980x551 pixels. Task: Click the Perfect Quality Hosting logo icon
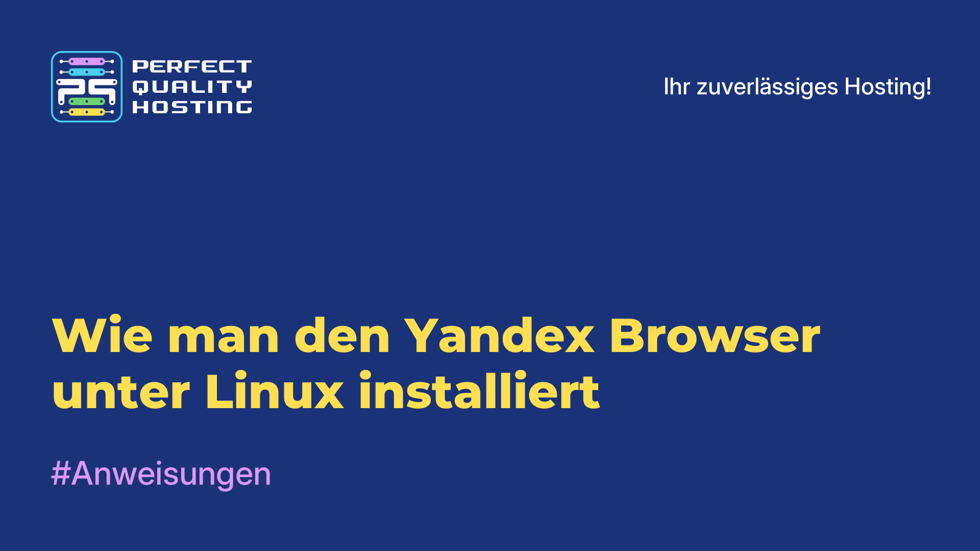click(87, 86)
